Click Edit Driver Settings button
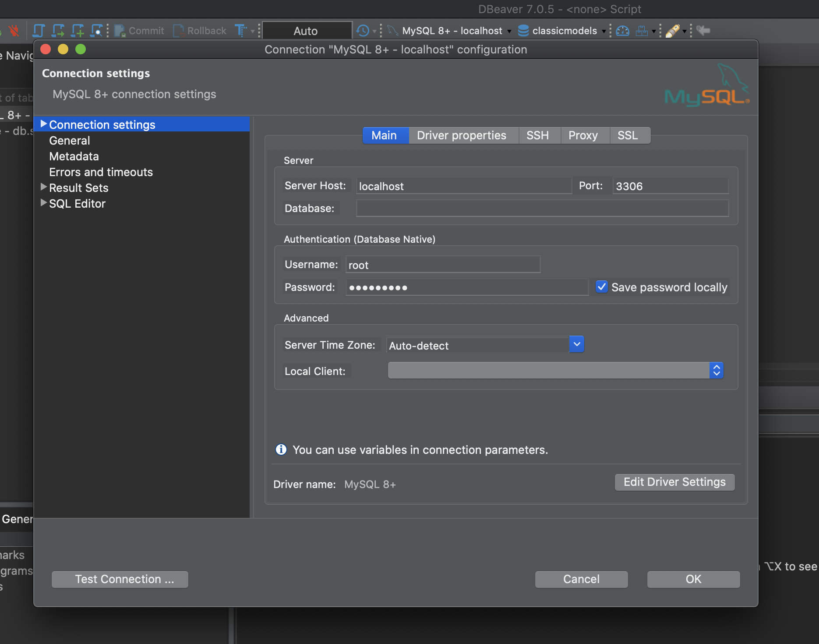The image size is (819, 644). point(674,482)
